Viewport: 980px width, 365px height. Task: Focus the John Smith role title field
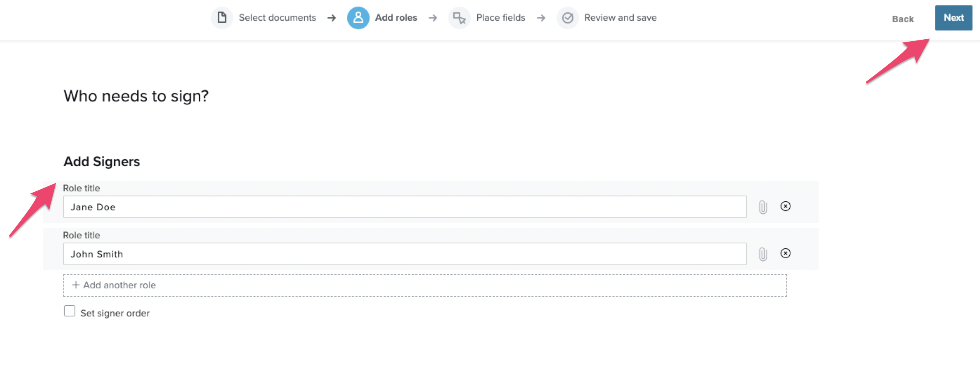tap(405, 254)
